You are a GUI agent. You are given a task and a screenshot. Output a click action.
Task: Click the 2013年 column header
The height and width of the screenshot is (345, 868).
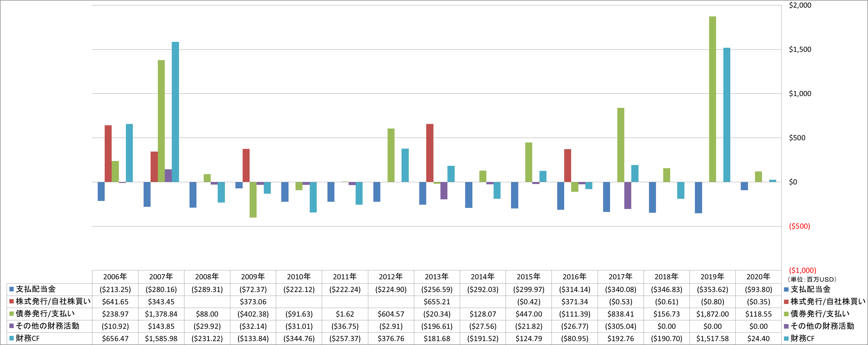tap(437, 277)
